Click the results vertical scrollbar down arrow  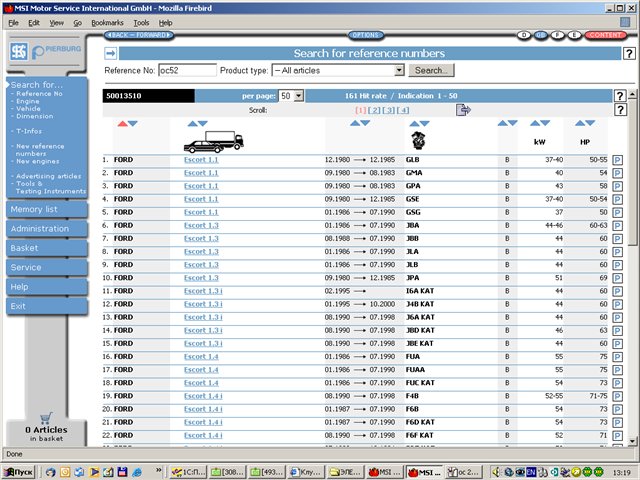632,441
